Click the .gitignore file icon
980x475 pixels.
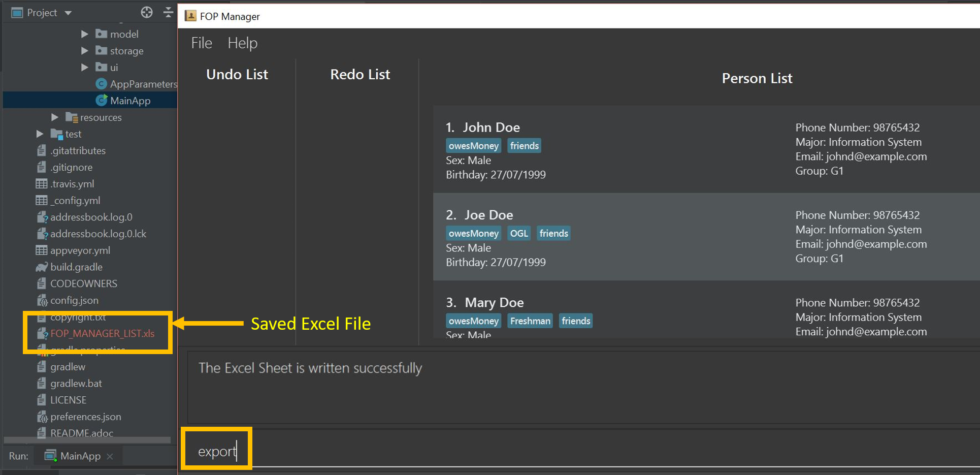point(42,167)
